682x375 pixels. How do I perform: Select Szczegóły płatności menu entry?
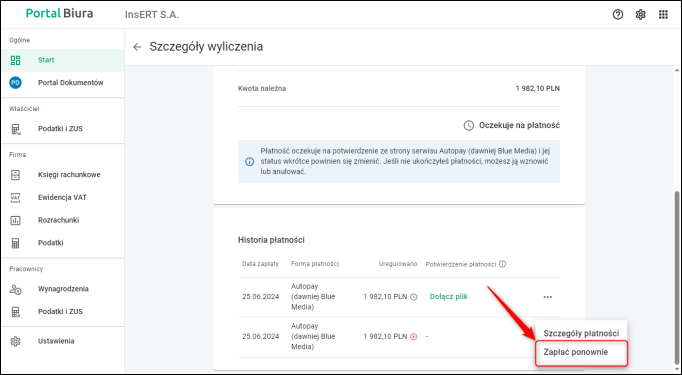pos(582,333)
